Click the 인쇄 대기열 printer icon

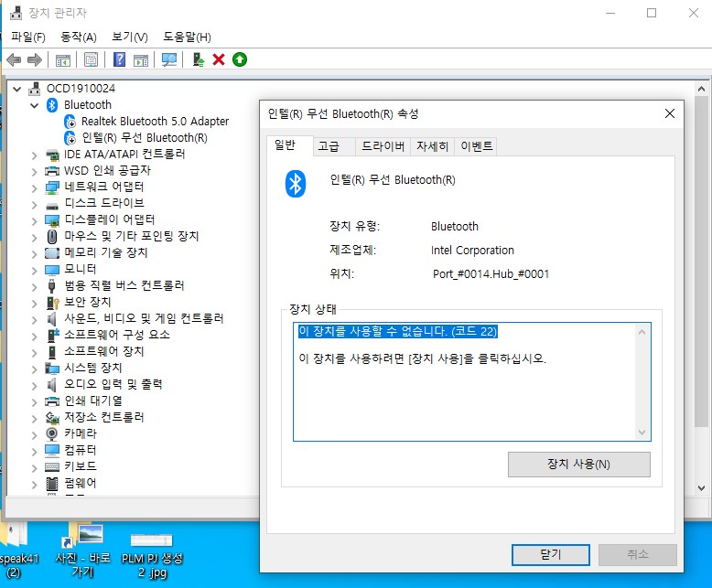[x=52, y=401]
